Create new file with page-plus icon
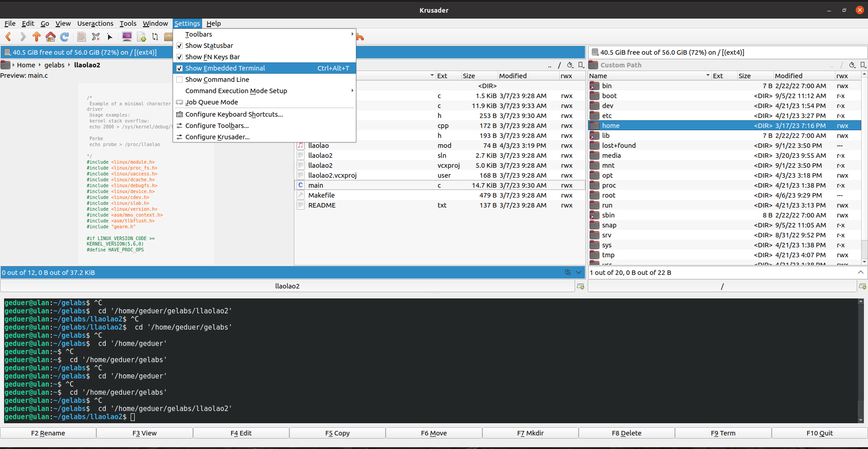The image size is (868, 449). point(142,37)
